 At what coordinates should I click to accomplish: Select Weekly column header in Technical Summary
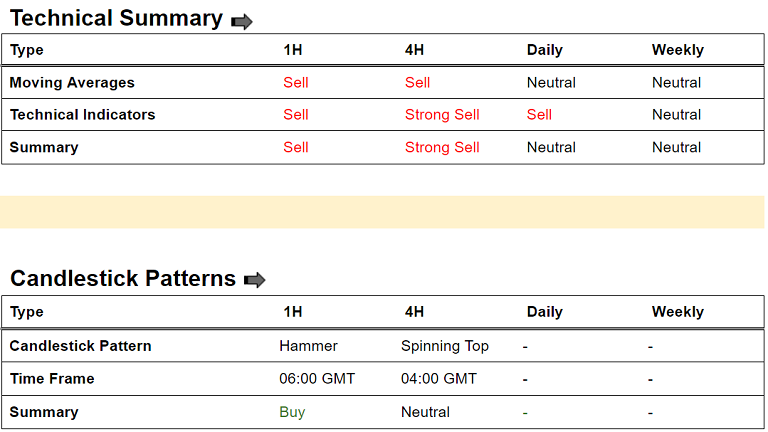(677, 50)
